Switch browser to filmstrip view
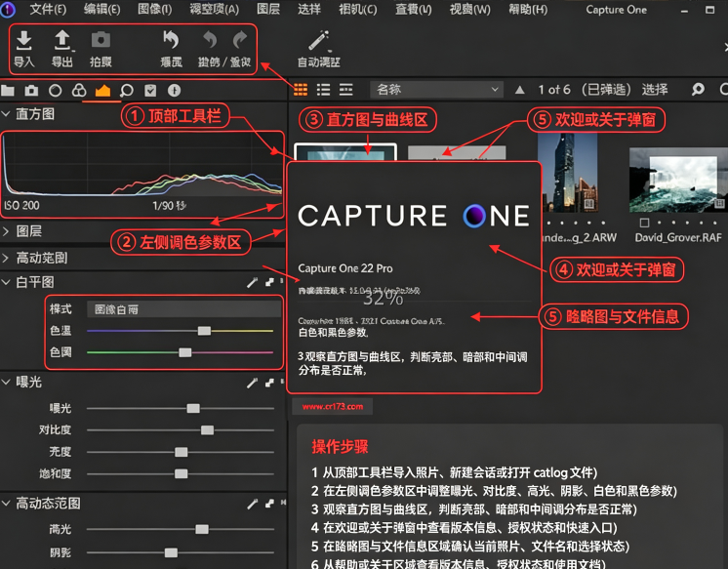This screenshot has width=728, height=569. (x=345, y=90)
